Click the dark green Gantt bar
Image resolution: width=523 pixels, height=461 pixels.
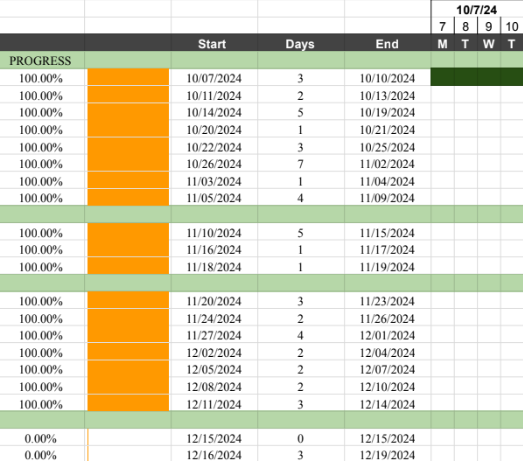click(477, 77)
